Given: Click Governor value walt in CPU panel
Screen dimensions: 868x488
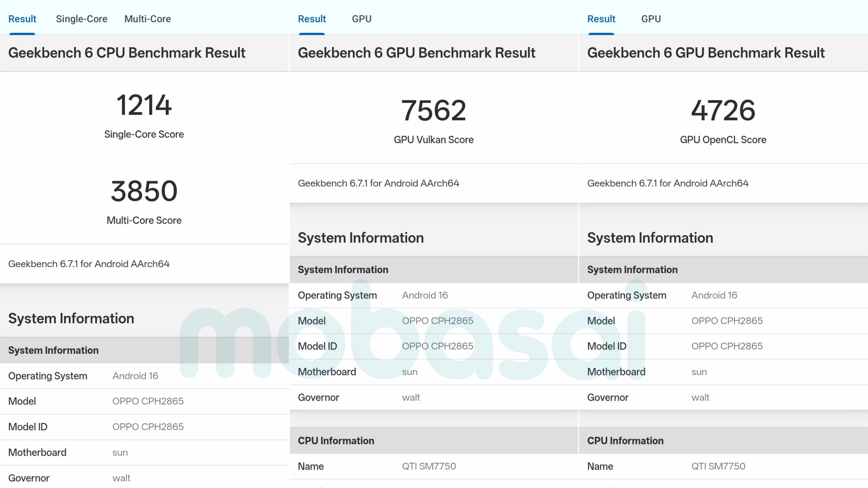Looking at the screenshot, I should coord(122,478).
